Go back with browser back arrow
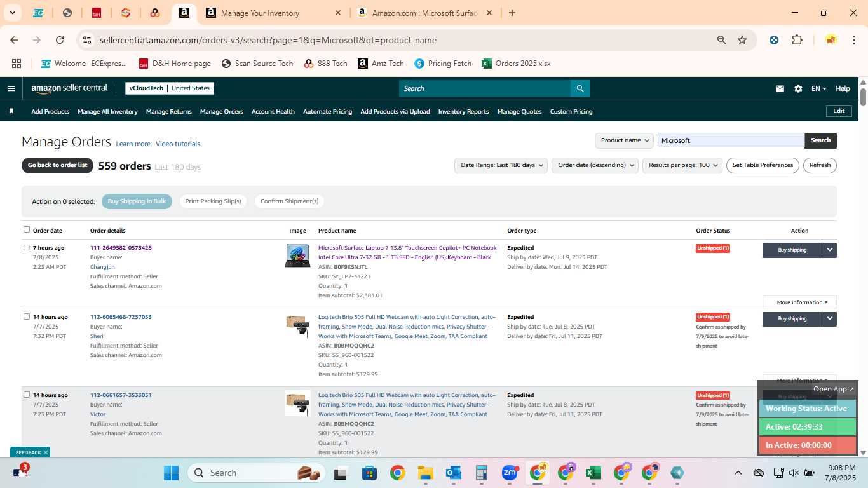The width and height of the screenshot is (868, 488). click(14, 40)
